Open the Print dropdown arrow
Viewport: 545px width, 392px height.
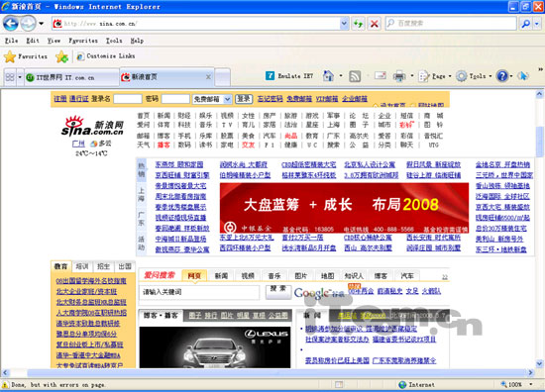(x=412, y=75)
